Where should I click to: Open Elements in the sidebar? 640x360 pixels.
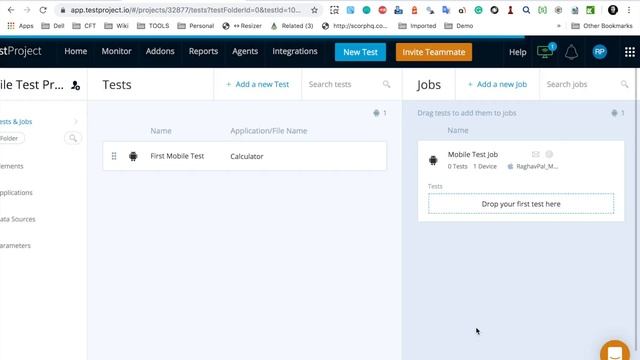[x=11, y=166]
